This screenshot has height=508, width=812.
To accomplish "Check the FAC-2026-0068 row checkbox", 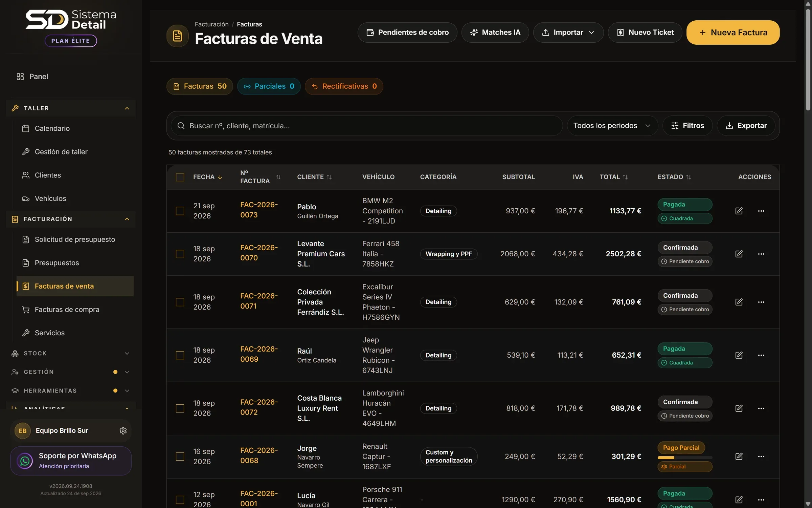I will 180,456.
